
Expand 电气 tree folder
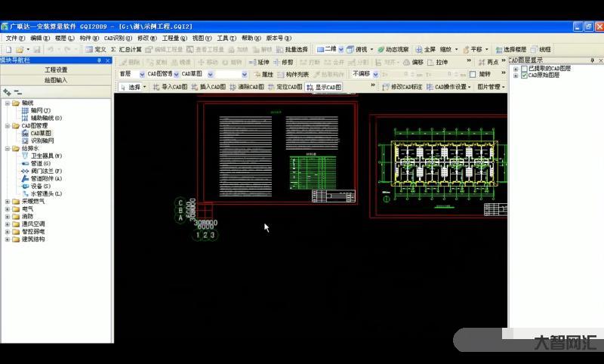point(8,208)
